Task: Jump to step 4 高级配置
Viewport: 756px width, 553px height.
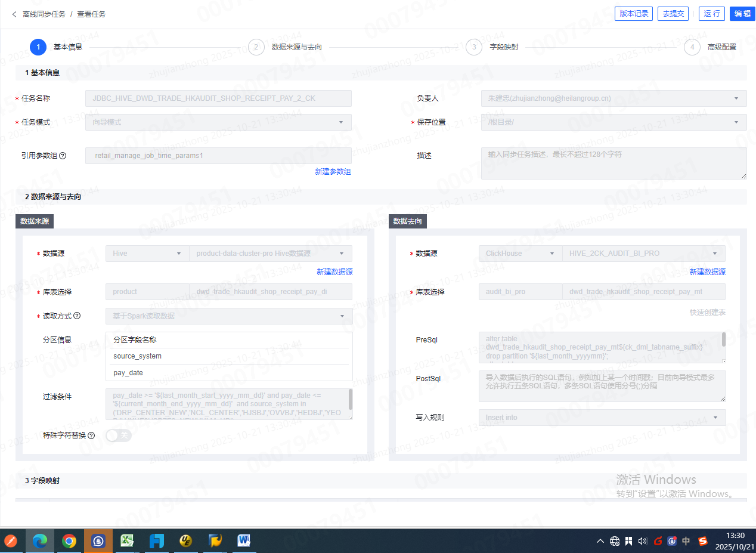Action: tap(692, 47)
